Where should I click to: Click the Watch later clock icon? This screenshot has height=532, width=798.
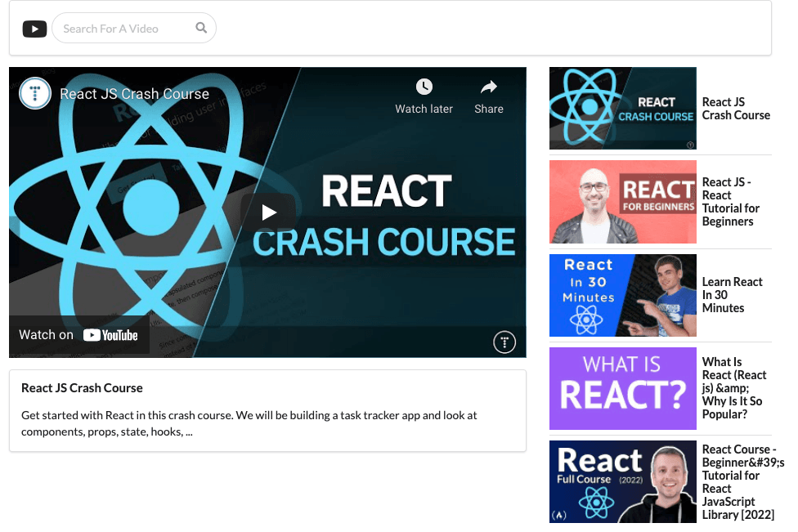424,87
